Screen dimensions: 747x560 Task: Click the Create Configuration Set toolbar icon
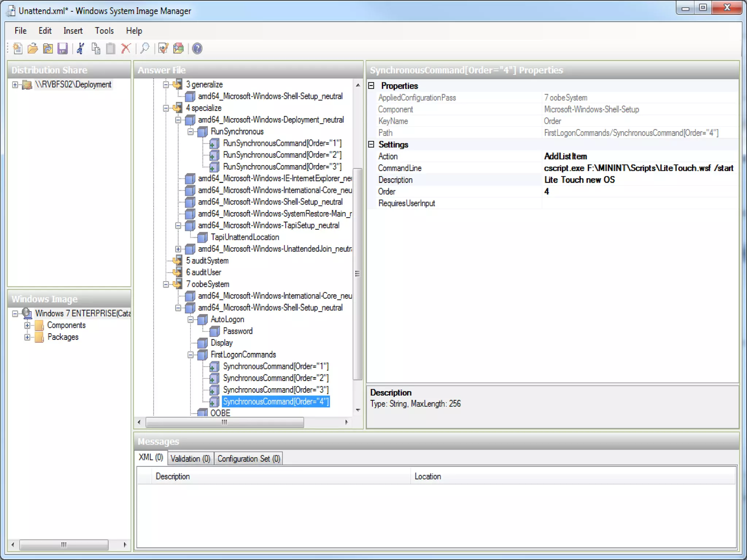[x=178, y=48]
